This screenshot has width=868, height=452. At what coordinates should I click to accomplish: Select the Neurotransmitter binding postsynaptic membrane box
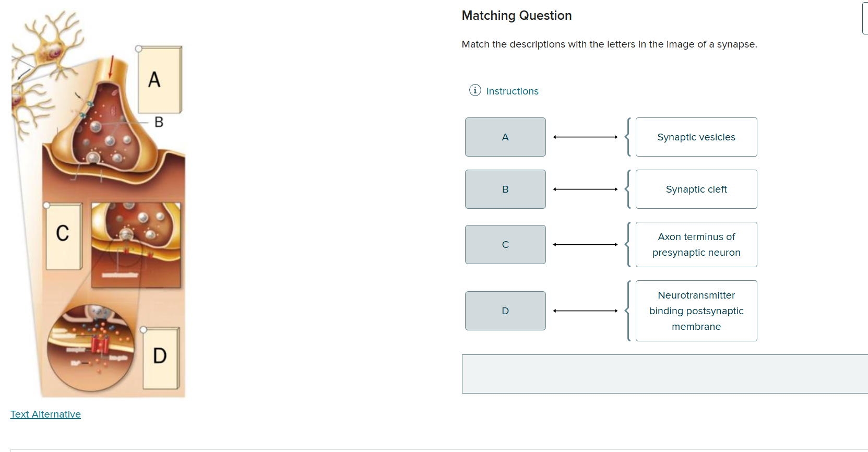(x=696, y=311)
